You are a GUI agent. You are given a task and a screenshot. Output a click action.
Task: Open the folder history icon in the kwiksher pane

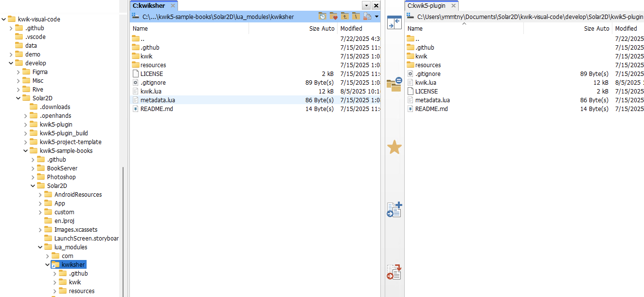[x=322, y=17]
